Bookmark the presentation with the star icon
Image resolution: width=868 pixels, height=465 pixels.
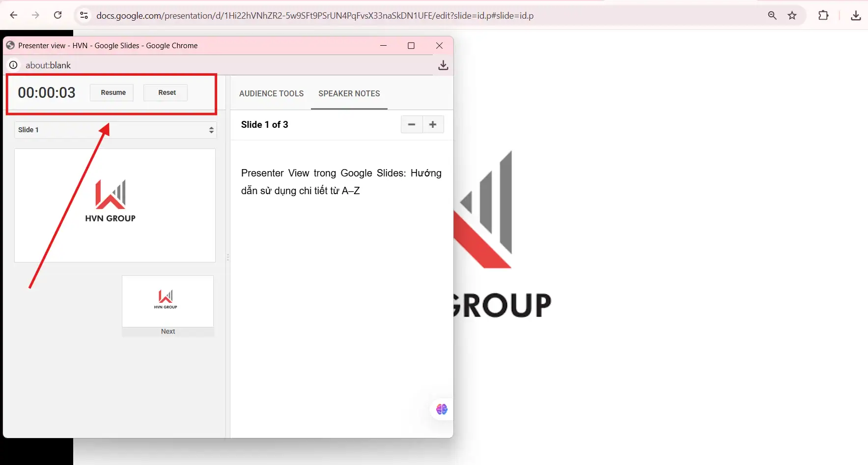(x=792, y=15)
